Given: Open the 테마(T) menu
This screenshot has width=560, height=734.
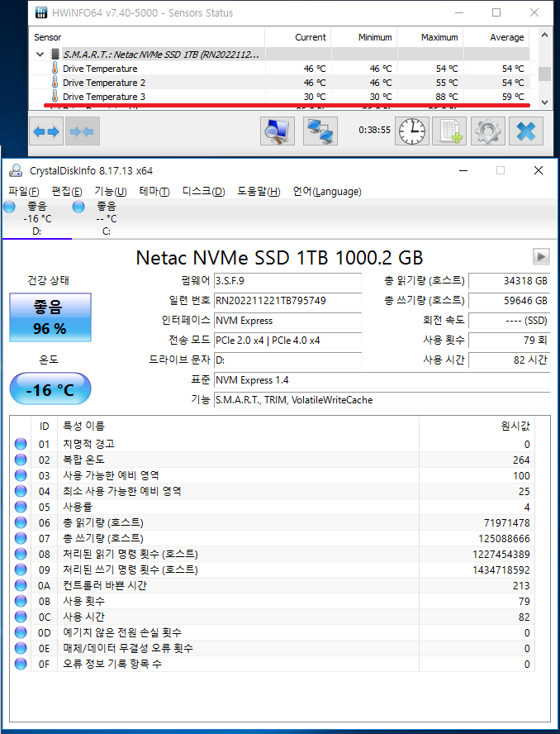Looking at the screenshot, I should [154, 192].
